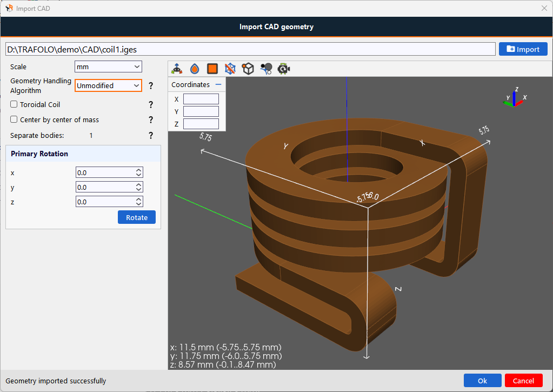This screenshot has width=553, height=392.
Task: Confirm with the Ok button
Action: coord(483,381)
